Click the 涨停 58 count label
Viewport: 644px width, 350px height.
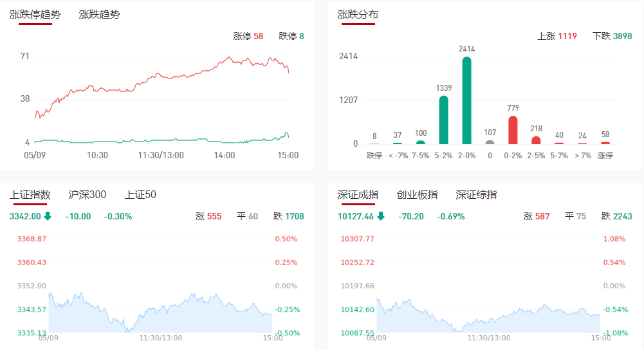(x=248, y=36)
